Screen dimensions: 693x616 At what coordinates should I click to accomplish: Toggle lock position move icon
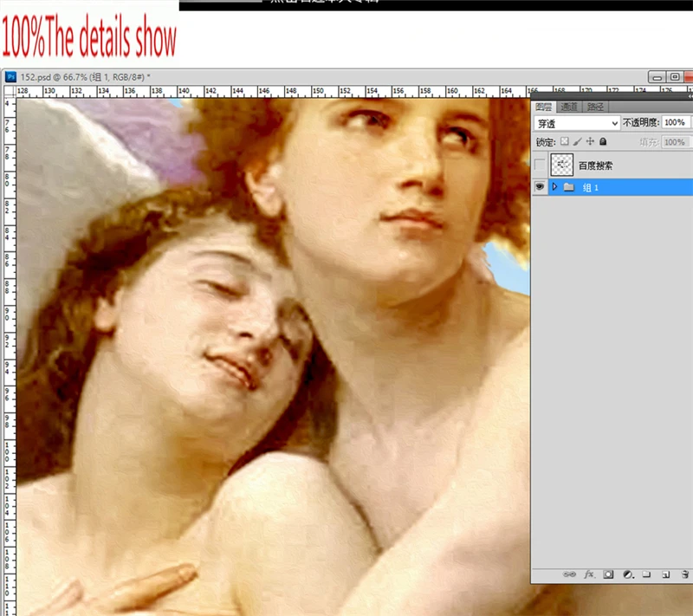590,141
